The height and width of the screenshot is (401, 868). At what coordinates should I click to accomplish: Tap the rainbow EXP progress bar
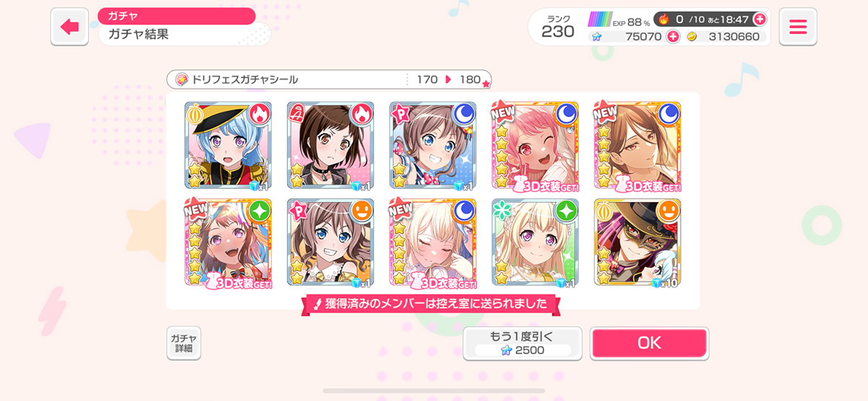[x=599, y=20]
